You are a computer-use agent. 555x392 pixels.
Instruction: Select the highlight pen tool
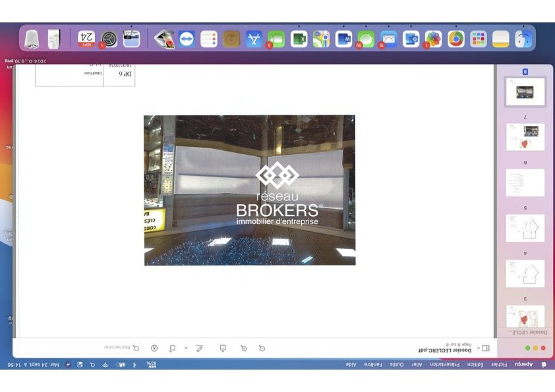[199, 348]
